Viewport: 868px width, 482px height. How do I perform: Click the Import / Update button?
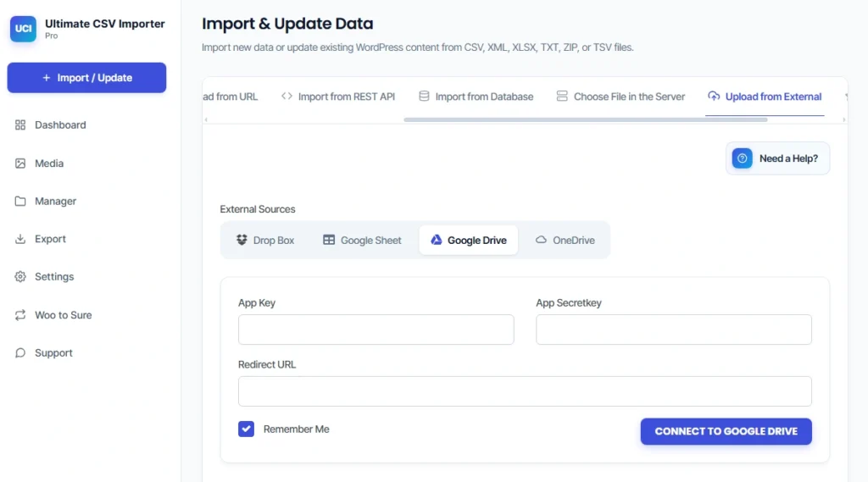tap(87, 77)
